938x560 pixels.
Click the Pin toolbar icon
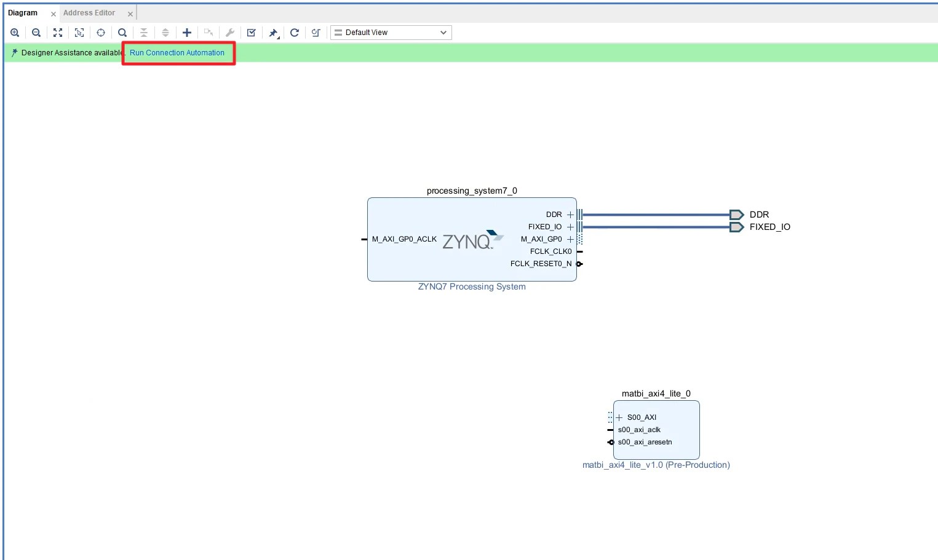tap(274, 33)
